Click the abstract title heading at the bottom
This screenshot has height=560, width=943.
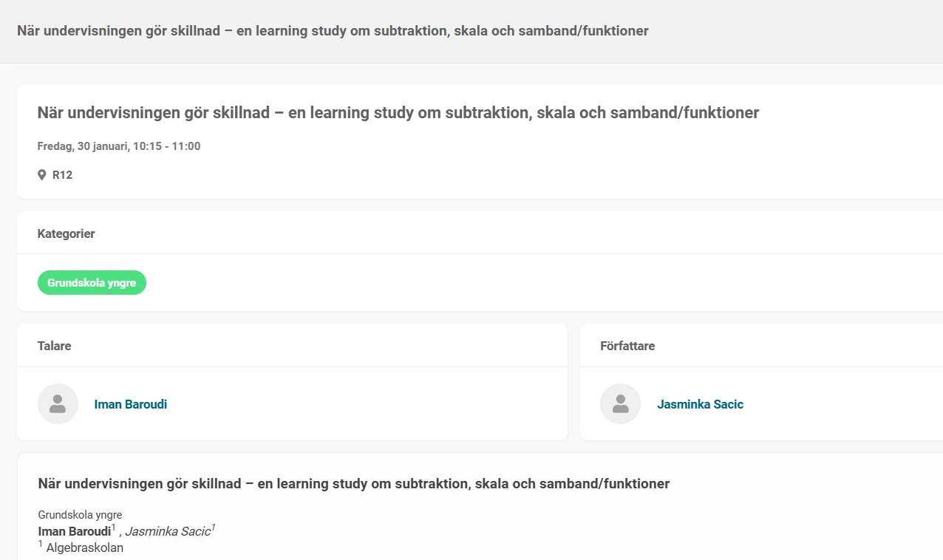pyautogui.click(x=353, y=484)
